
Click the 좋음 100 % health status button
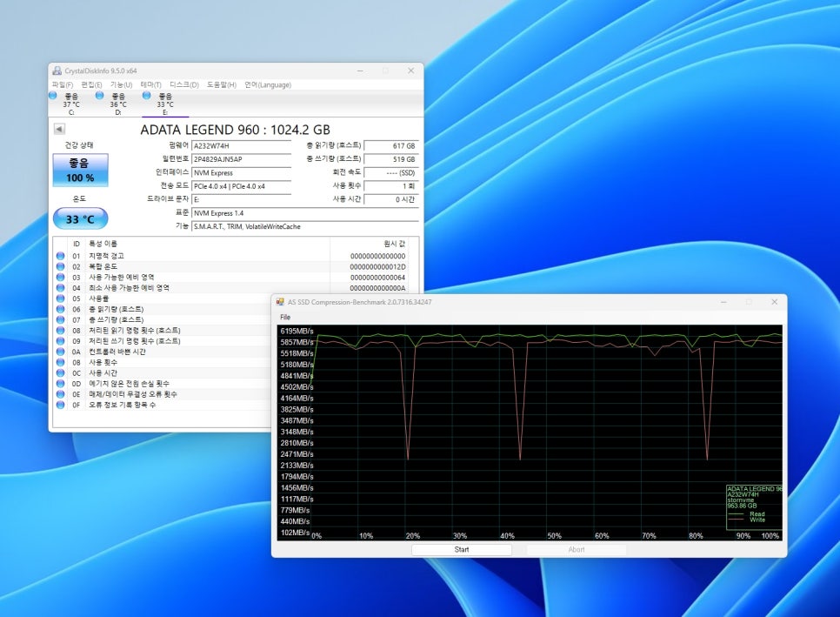point(81,171)
